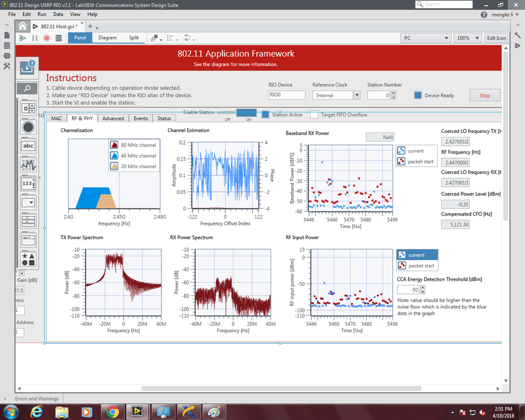
Task: Open Google Chrome from the taskbar
Action: [x=112, y=412]
